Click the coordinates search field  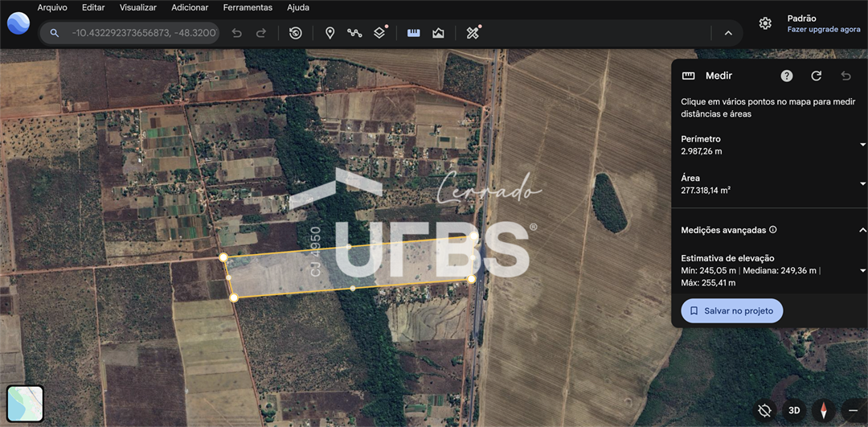(143, 33)
